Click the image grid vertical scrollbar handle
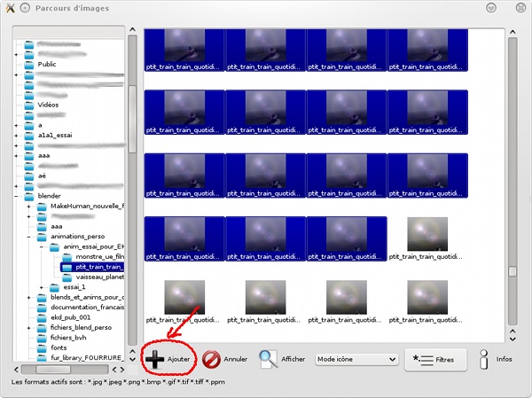The image size is (532, 398). pos(512,271)
